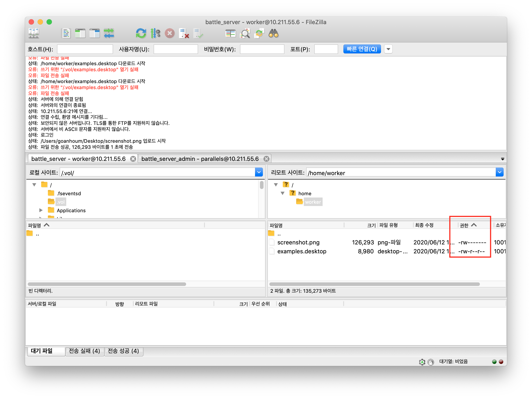This screenshot has height=399, width=532.
Task: Expand the Applications folder in local tree
Action: tap(41, 210)
